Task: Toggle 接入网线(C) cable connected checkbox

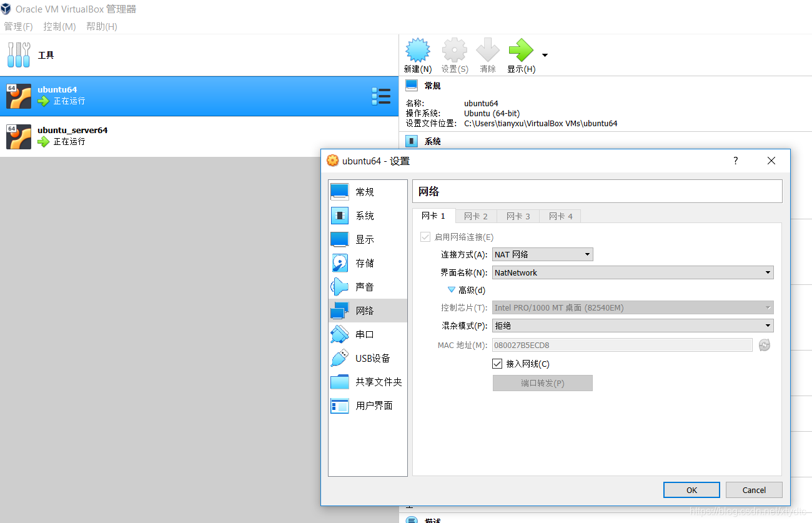Action: click(497, 364)
